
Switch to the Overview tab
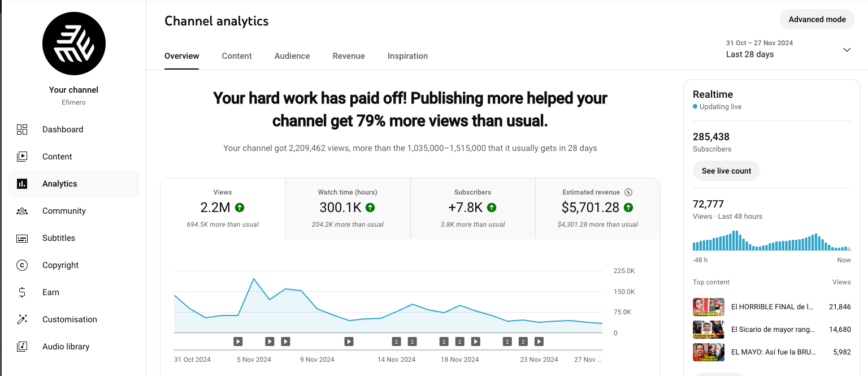coord(182,56)
